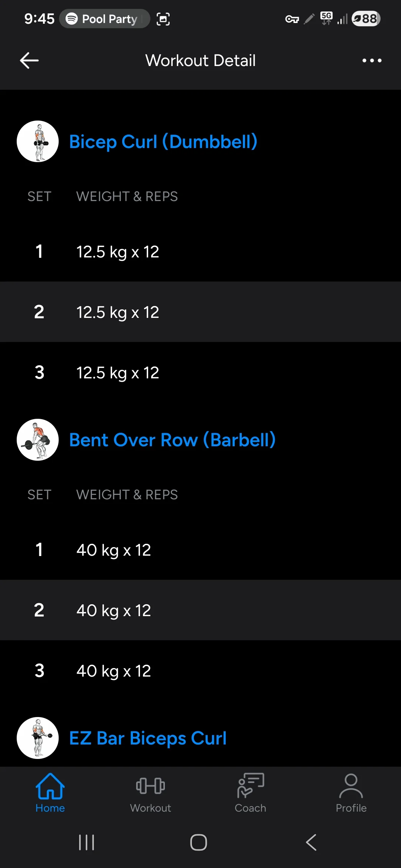Tap the EZ Bar Biceps Curl image
Image resolution: width=401 pixels, height=868 pixels.
pos(38,738)
